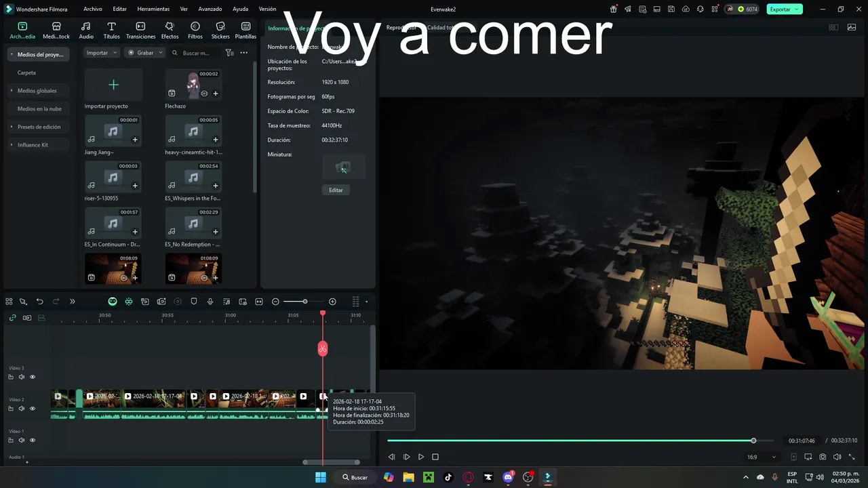Screen dimensions: 868x488
Task: Zoom in the timeline with plus icon
Action: click(x=332, y=302)
